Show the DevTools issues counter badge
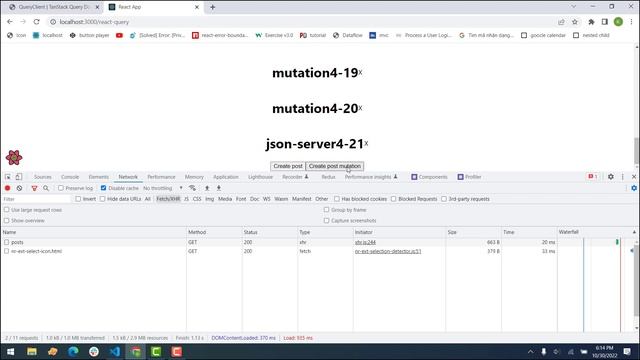This screenshot has height=360, width=640. point(593,177)
